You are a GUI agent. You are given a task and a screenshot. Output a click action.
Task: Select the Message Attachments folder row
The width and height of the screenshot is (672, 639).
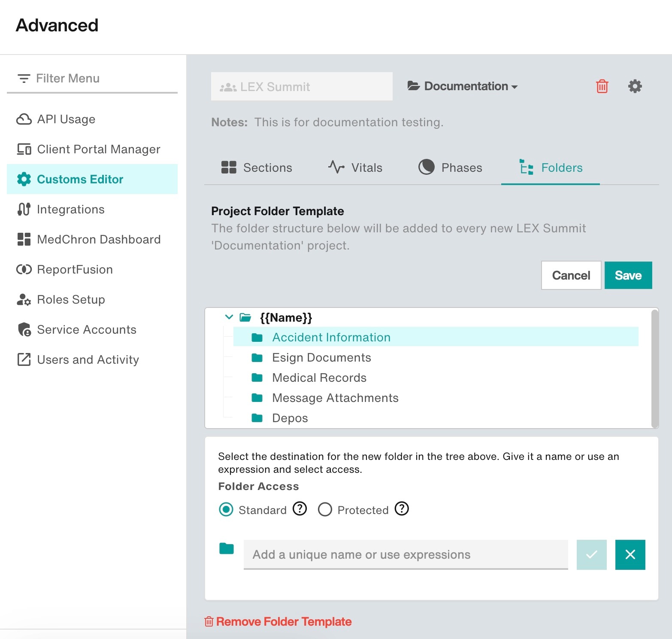click(x=436, y=398)
